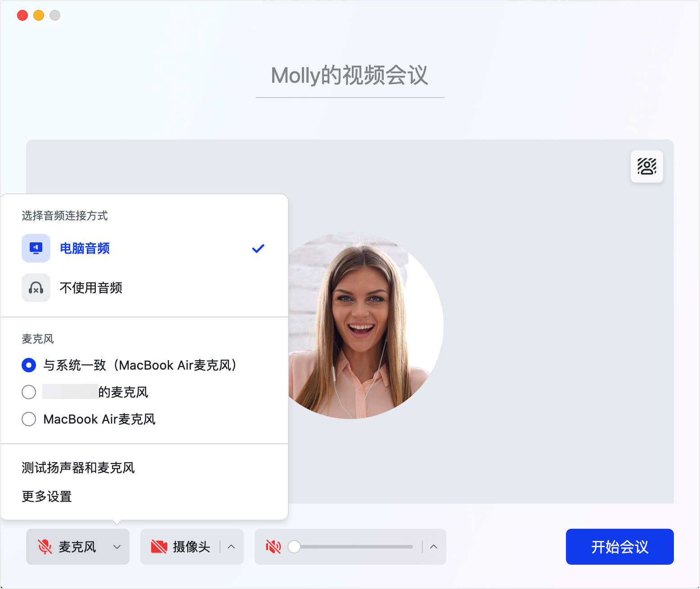This screenshot has width=700, height=589.
Task: Unmute by clicking the red microphone icon
Action: 45,547
